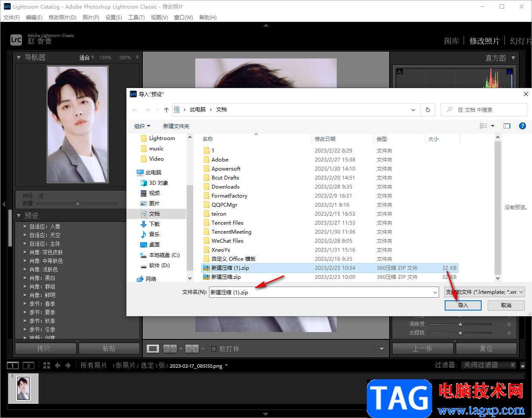Adjust the 去朦胧 slider
Viewport: 532px width, 418px height.
click(460, 333)
